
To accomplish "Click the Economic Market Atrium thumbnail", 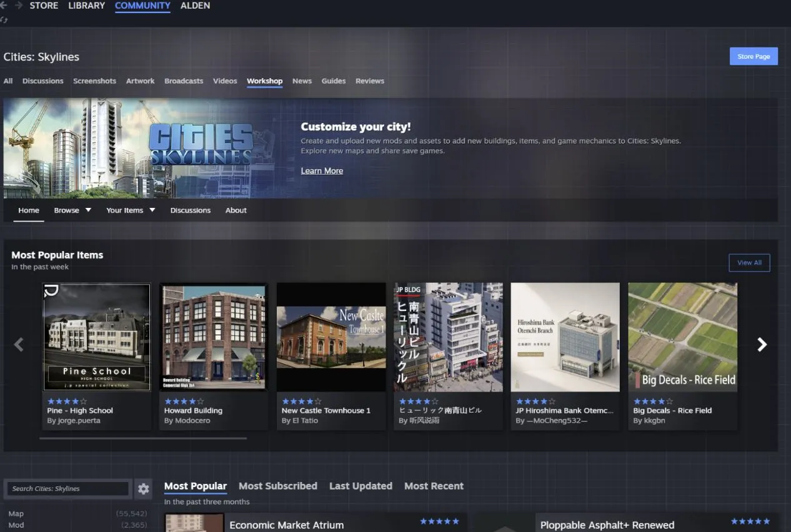I will tap(194, 523).
